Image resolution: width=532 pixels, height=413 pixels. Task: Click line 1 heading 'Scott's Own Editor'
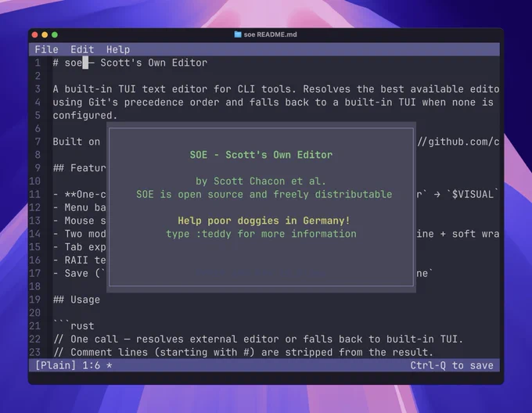[x=153, y=63]
